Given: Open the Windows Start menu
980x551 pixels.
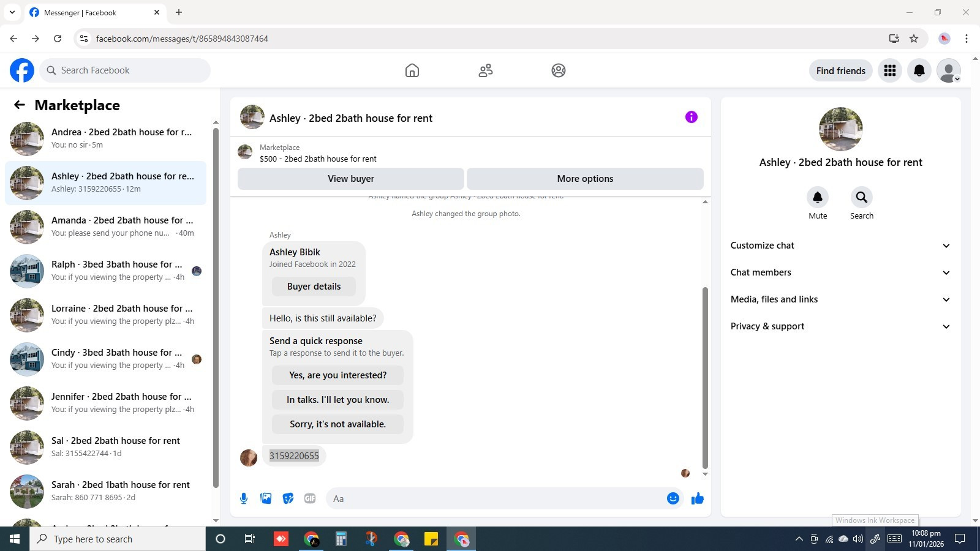Looking at the screenshot, I should point(15,539).
